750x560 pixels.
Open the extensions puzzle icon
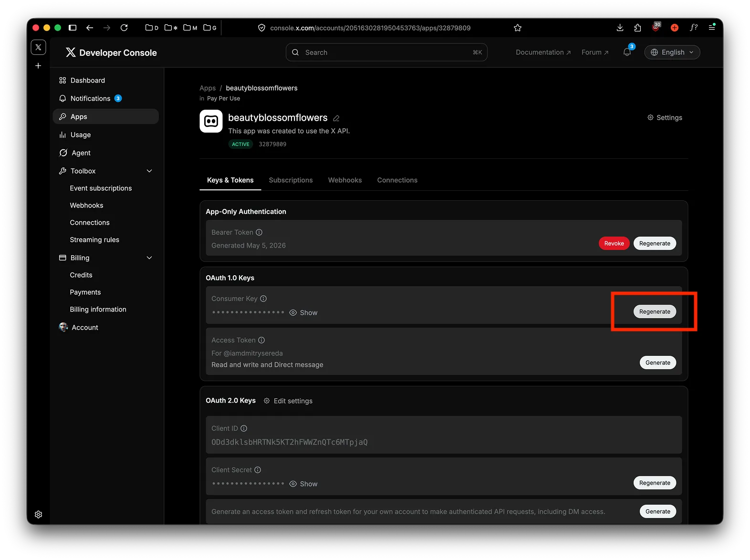637,28
